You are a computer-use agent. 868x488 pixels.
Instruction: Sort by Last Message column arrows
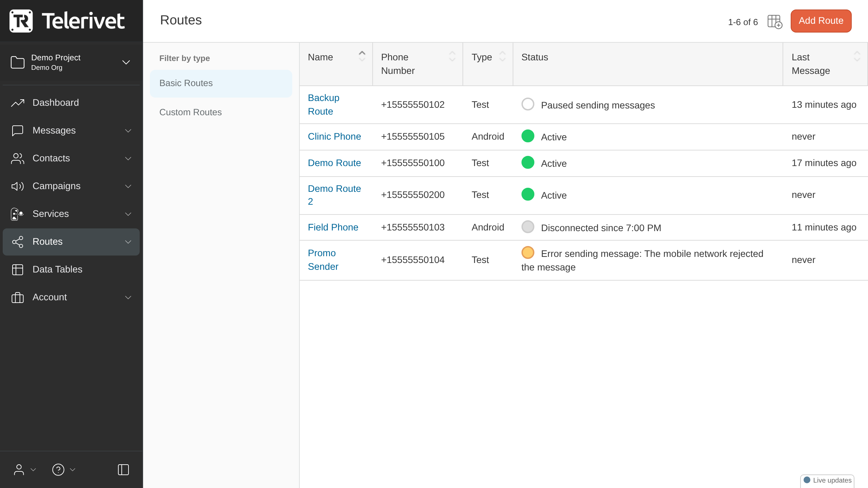(x=857, y=56)
